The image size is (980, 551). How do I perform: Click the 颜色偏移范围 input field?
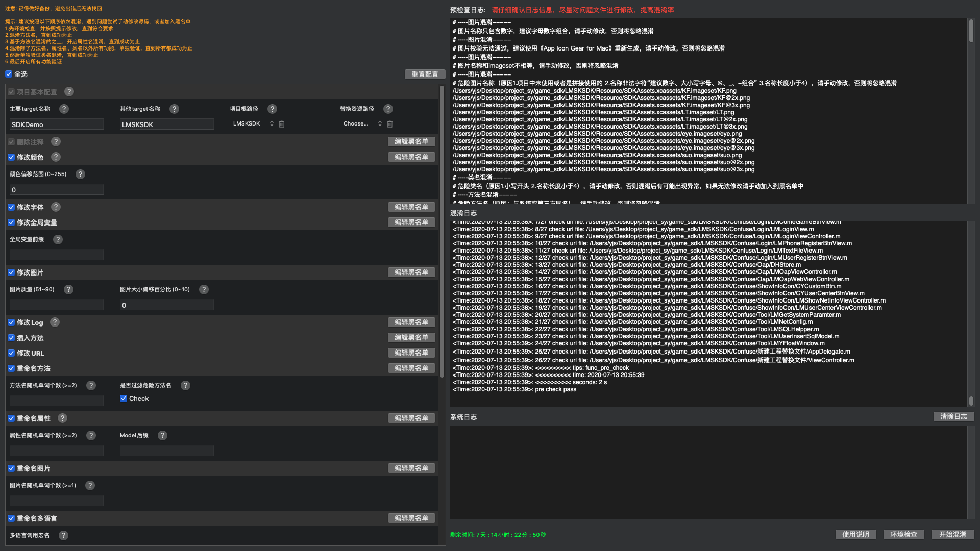[57, 190]
